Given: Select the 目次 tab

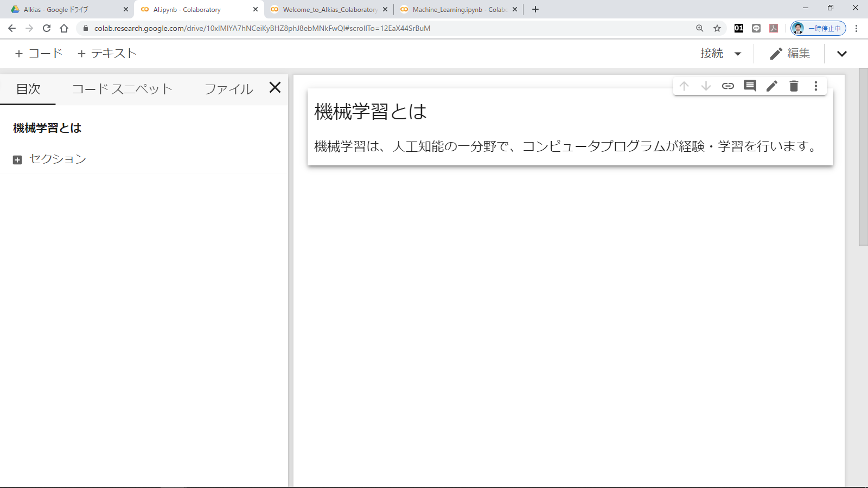Looking at the screenshot, I should [28, 89].
